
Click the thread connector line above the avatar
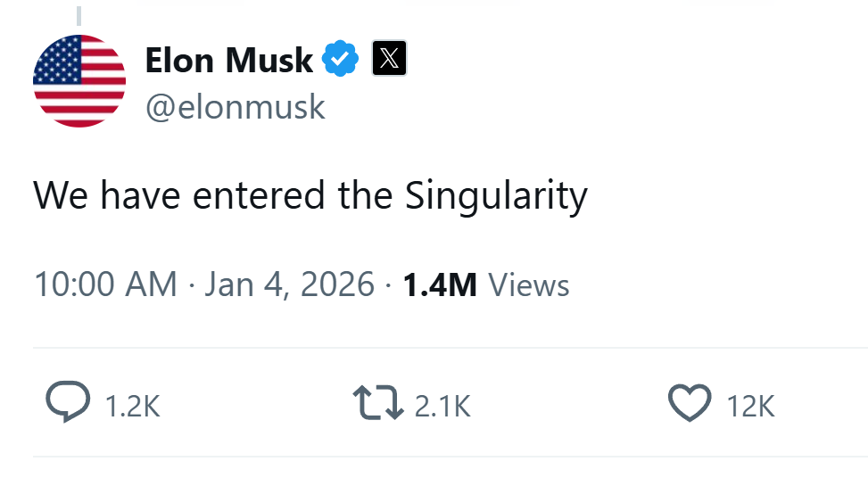(79, 16)
